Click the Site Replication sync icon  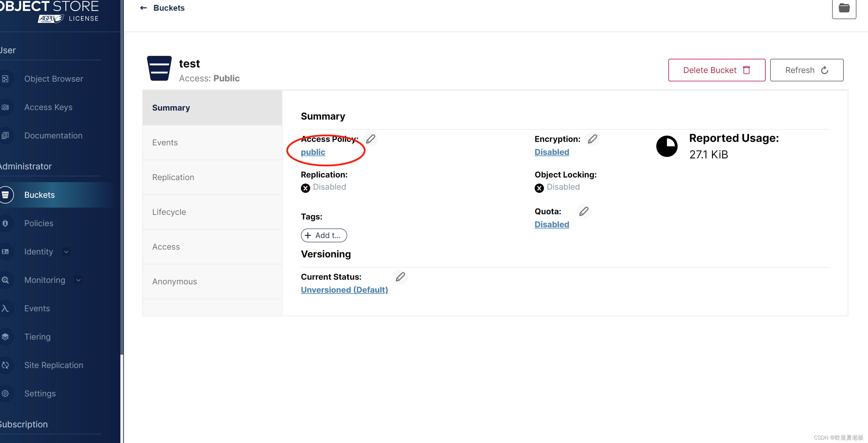tap(5, 365)
